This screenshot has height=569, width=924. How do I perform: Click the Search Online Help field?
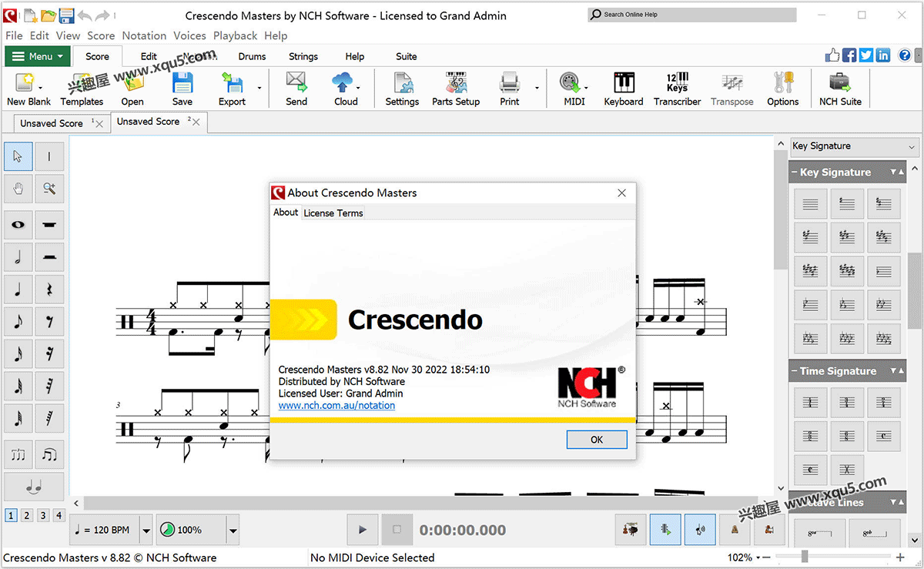click(x=692, y=15)
